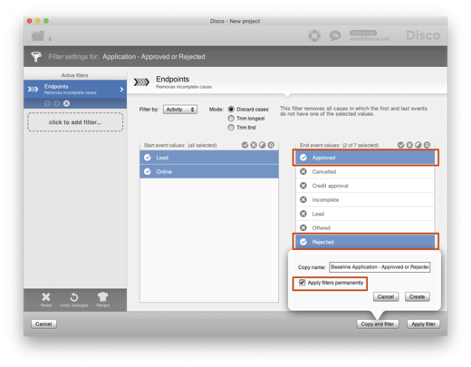Select Trim first mode

[x=231, y=127]
